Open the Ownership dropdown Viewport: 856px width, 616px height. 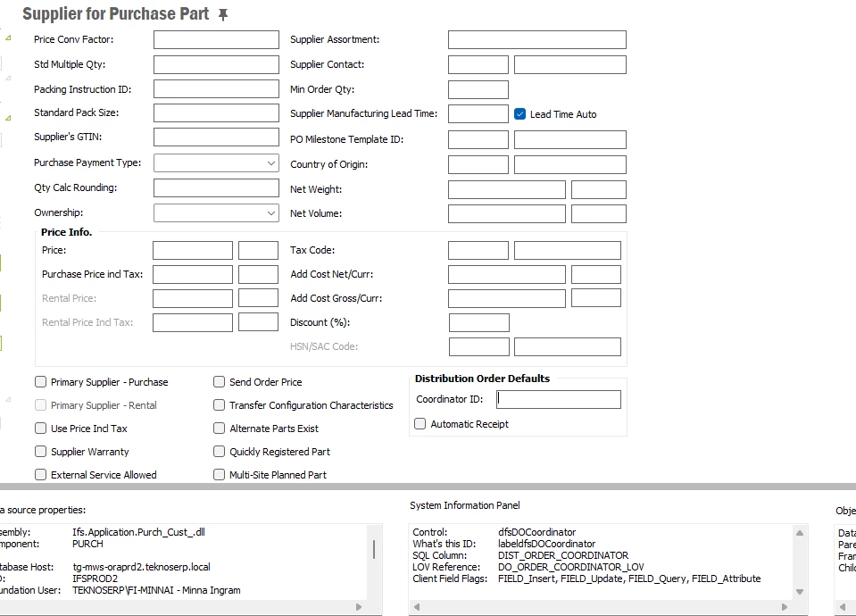(x=216, y=213)
